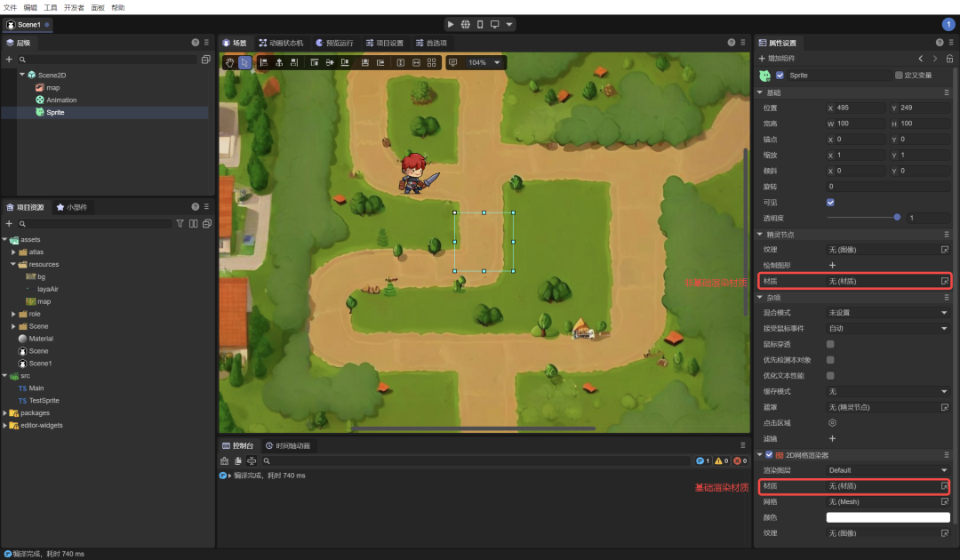Toggle the 可见 checkbox
The height and width of the screenshot is (560, 960).
click(x=831, y=203)
